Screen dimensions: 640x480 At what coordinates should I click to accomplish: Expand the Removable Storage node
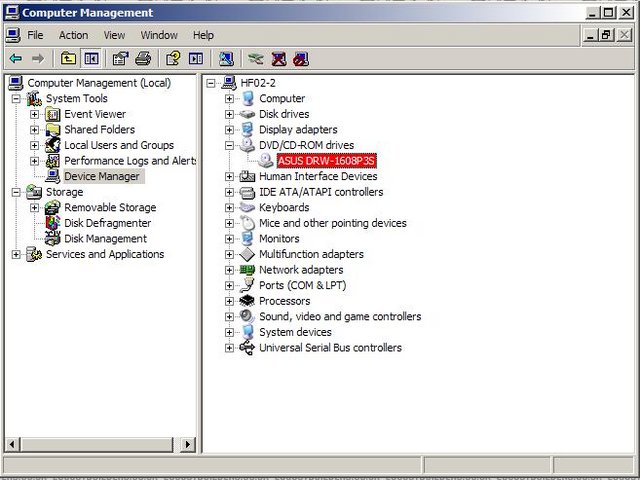[34, 207]
